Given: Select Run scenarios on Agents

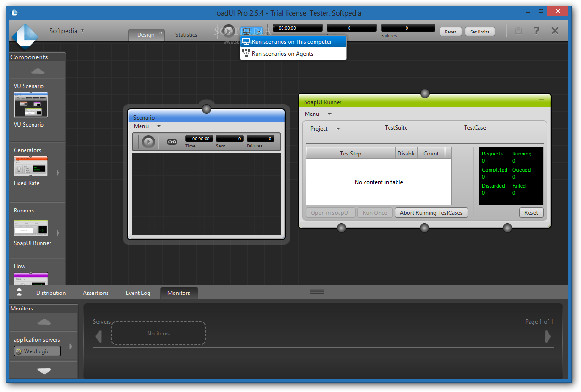Looking at the screenshot, I should click(293, 54).
